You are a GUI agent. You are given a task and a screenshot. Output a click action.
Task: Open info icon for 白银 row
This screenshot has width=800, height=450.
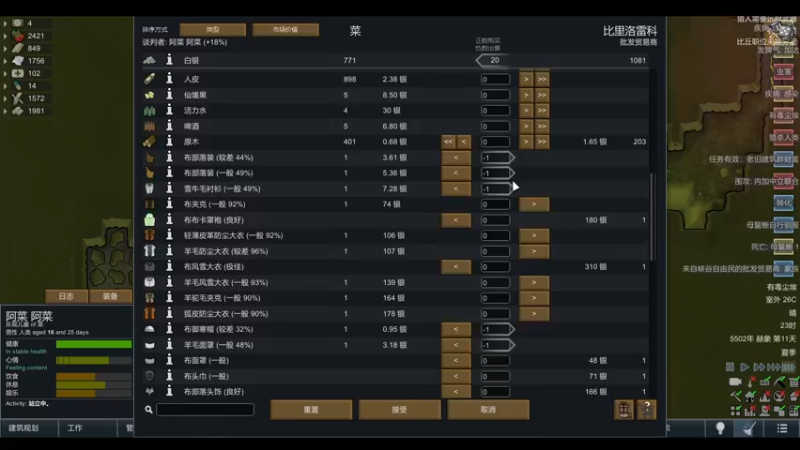click(x=169, y=60)
